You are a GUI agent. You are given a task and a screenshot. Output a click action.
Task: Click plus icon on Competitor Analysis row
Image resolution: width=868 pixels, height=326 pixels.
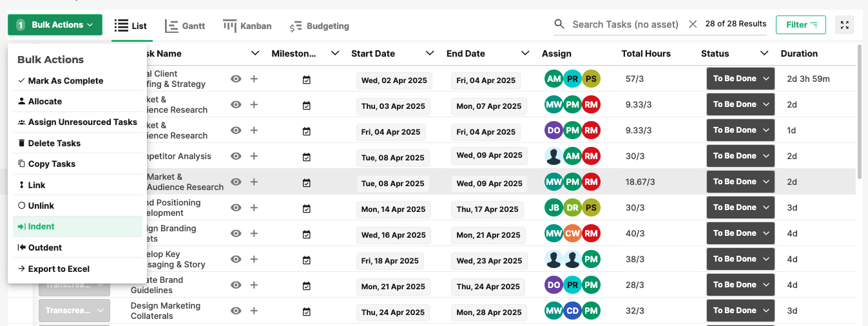[254, 156]
